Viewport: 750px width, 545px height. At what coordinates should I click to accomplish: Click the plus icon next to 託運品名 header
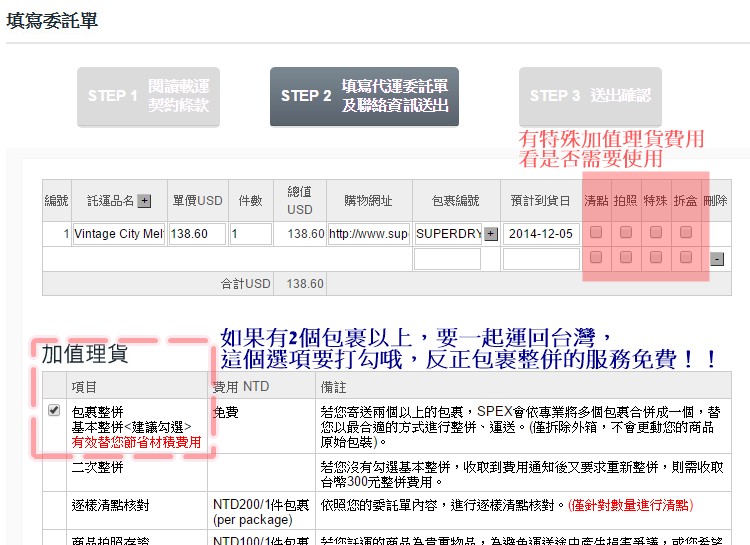pyautogui.click(x=144, y=201)
